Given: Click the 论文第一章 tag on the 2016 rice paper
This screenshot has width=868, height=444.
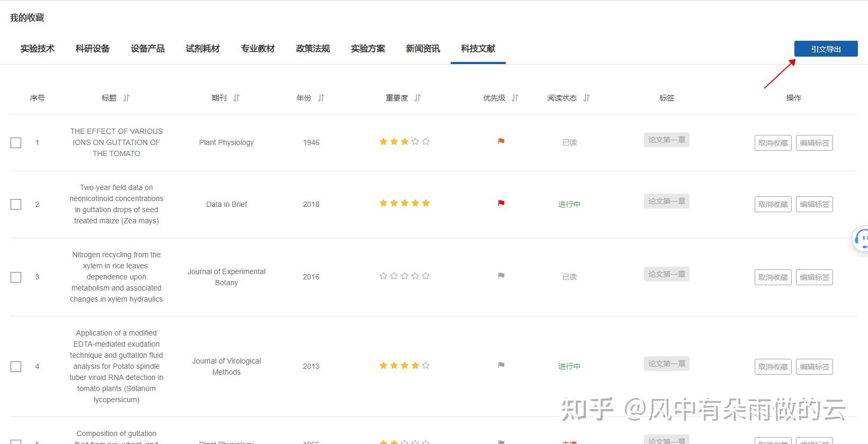Looking at the screenshot, I should point(667,274).
